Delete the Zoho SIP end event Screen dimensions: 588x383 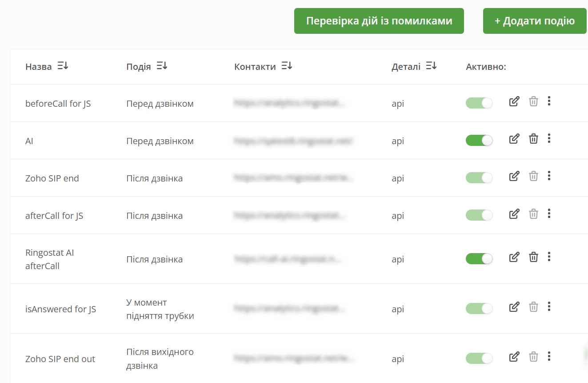[x=533, y=176]
